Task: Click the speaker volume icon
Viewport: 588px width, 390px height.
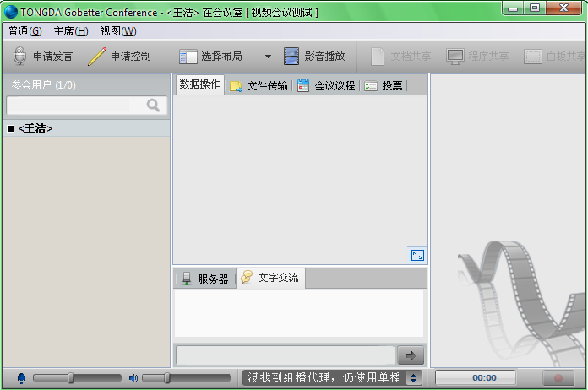Action: tap(133, 378)
